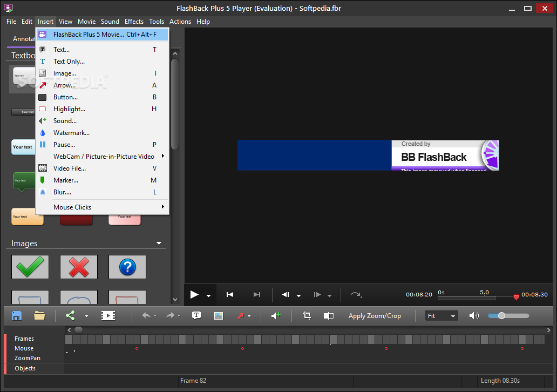The image size is (557, 392).
Task: Open the Share options dropdown arrow
Action: 86,316
